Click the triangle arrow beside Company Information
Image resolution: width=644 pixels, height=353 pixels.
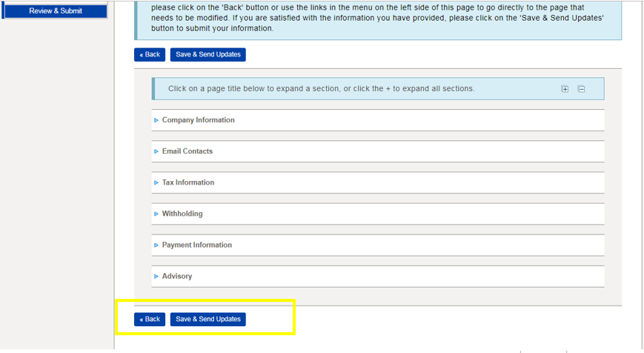point(156,120)
